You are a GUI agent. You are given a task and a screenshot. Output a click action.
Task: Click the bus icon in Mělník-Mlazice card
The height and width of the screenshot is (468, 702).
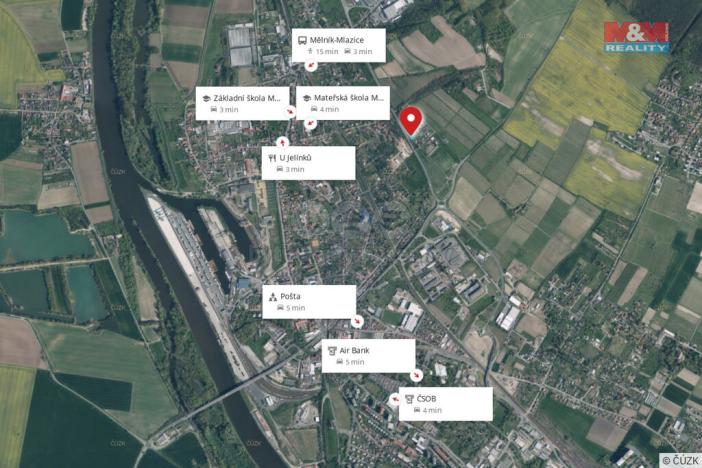302,40
